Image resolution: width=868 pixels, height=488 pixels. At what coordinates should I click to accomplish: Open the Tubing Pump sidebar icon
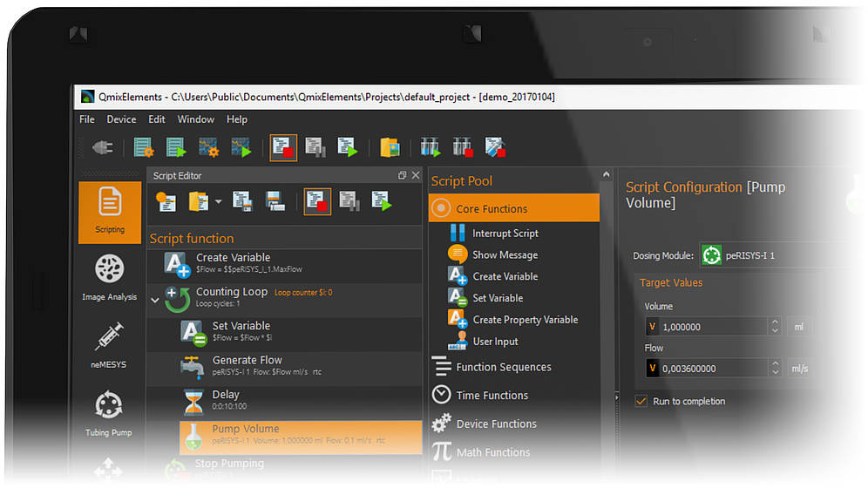109,413
